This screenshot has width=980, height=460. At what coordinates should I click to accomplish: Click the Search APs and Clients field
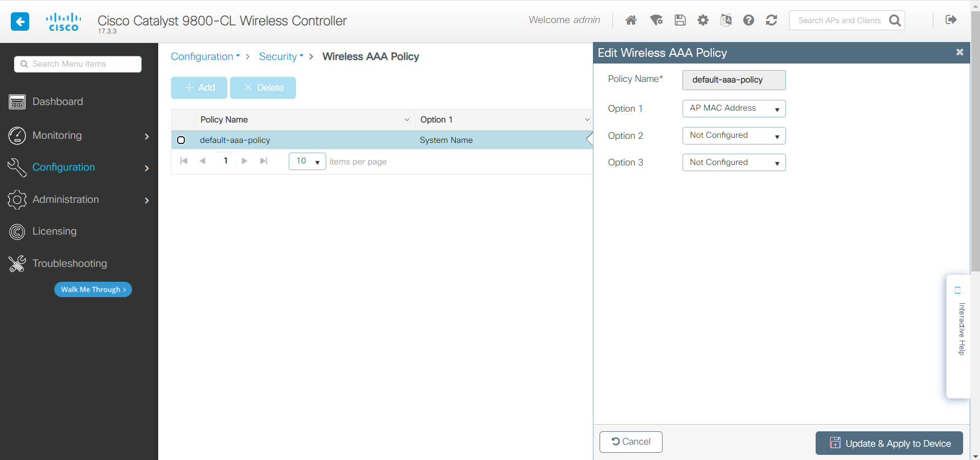[x=840, y=20]
